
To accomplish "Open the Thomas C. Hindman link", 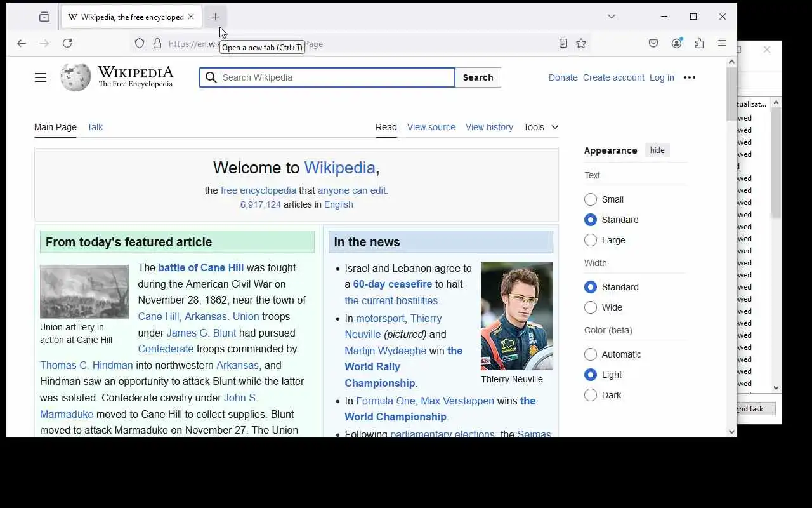I will 86,365.
